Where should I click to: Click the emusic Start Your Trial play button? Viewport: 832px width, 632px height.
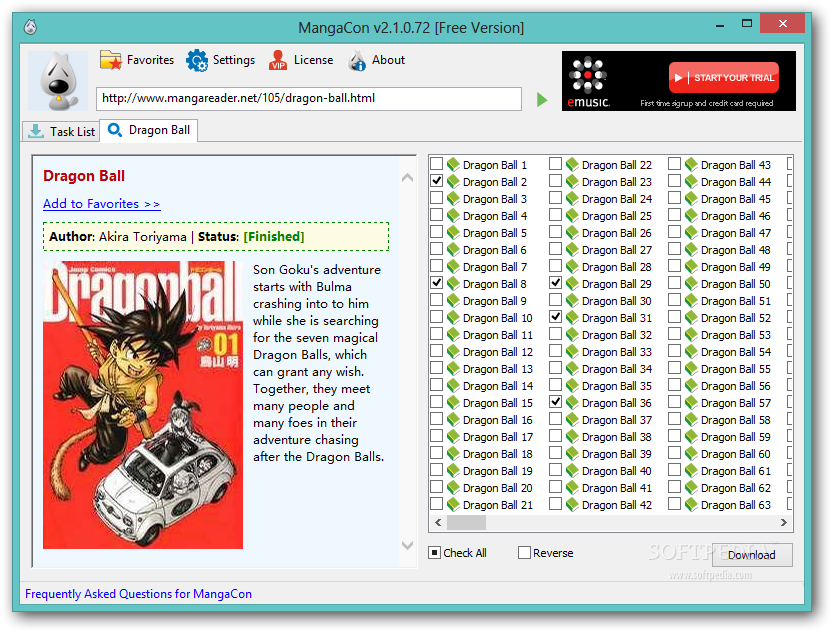(724, 77)
